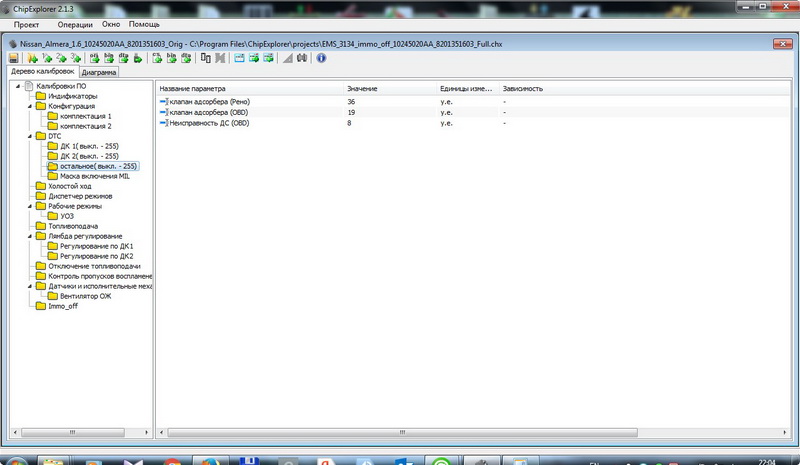Collapse the DTC tree node

tap(27, 136)
